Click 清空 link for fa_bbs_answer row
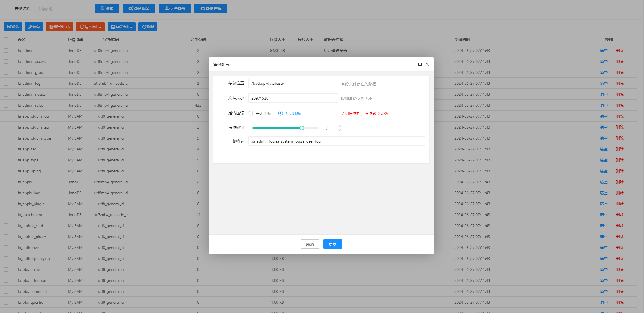The height and width of the screenshot is (313, 644). coord(604,269)
